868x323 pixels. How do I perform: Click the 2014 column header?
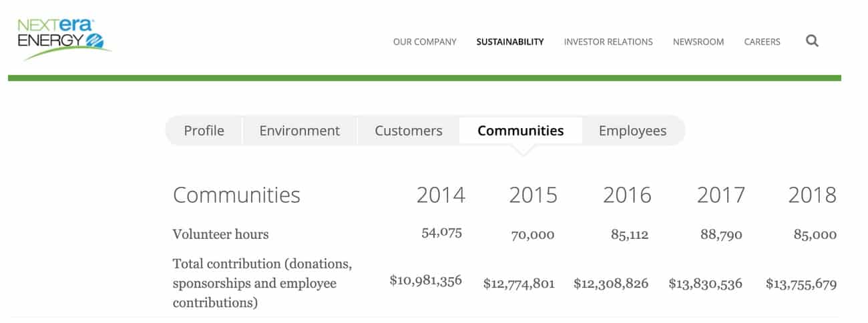(x=441, y=195)
